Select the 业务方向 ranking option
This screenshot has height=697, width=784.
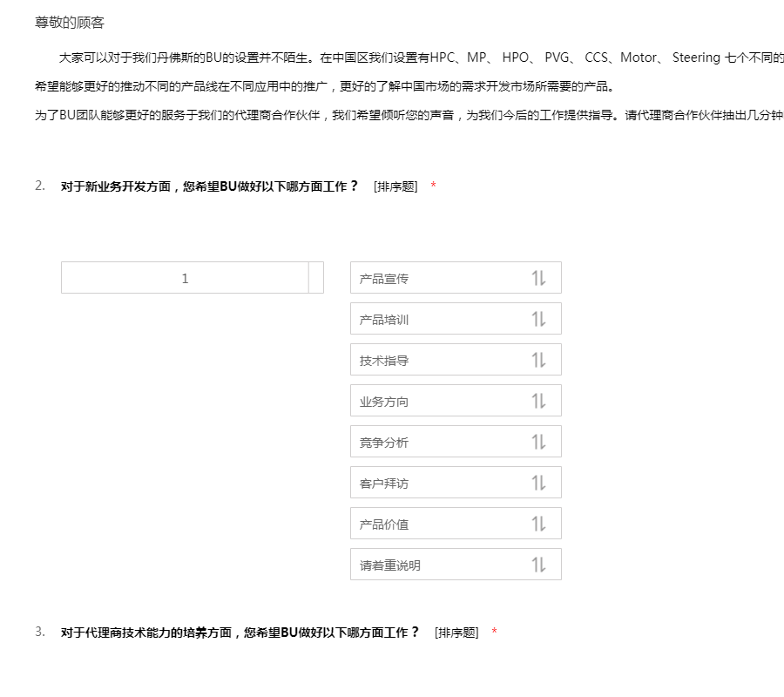456,401
